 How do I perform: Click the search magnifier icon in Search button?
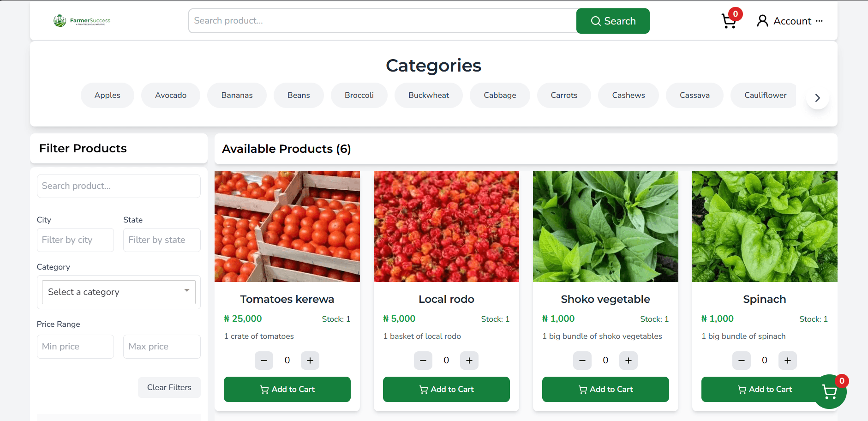596,21
